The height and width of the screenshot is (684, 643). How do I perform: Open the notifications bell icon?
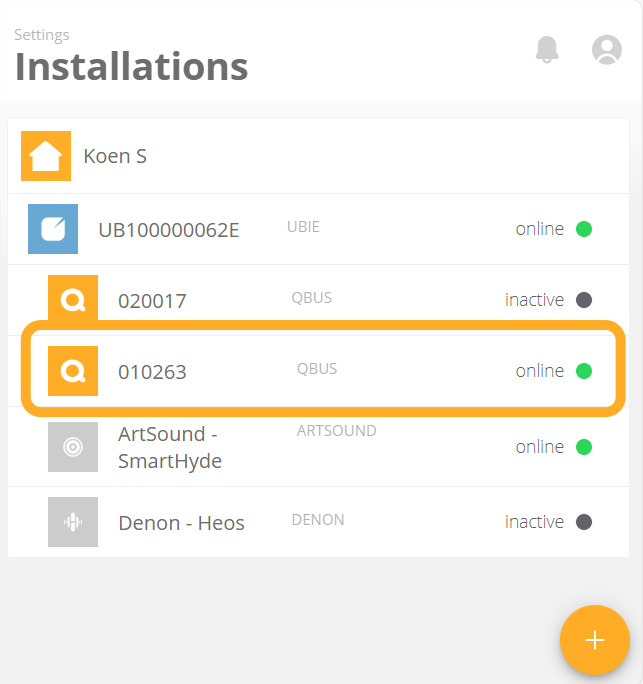pyautogui.click(x=547, y=49)
